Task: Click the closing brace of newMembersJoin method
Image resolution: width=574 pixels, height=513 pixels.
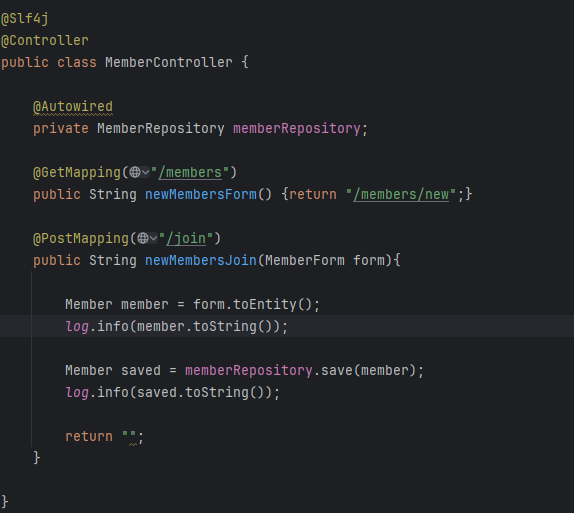Action: tap(37, 458)
